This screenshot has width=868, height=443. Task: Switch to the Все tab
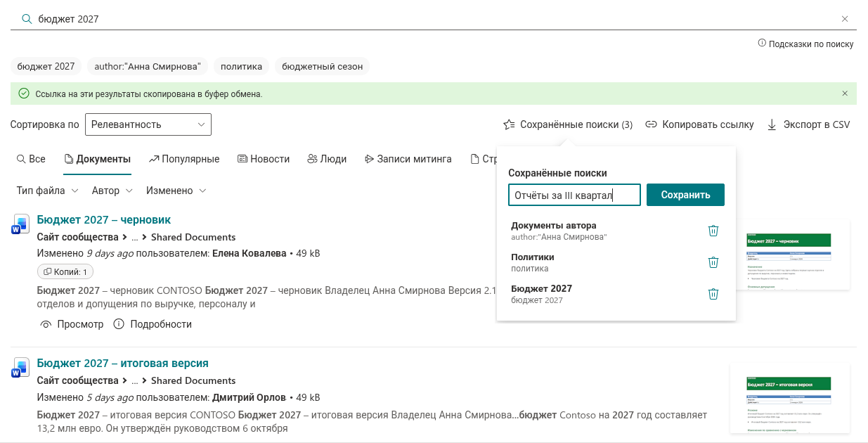[x=31, y=159]
